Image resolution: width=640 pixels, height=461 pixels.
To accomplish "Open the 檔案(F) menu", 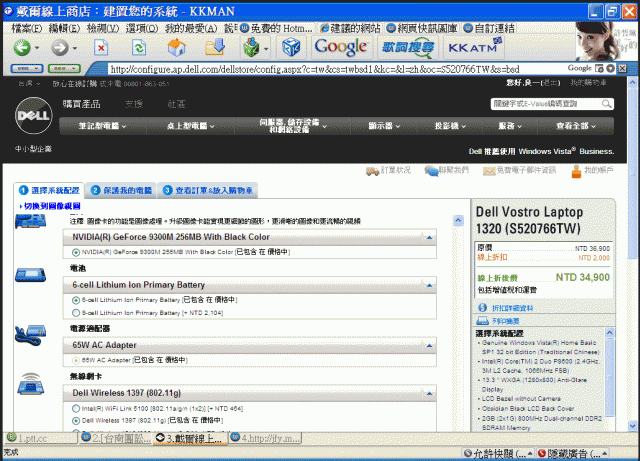I will coord(27,28).
